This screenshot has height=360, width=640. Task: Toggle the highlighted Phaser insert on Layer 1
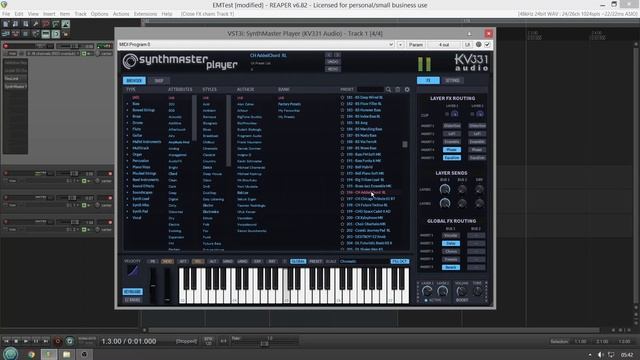click(451, 150)
